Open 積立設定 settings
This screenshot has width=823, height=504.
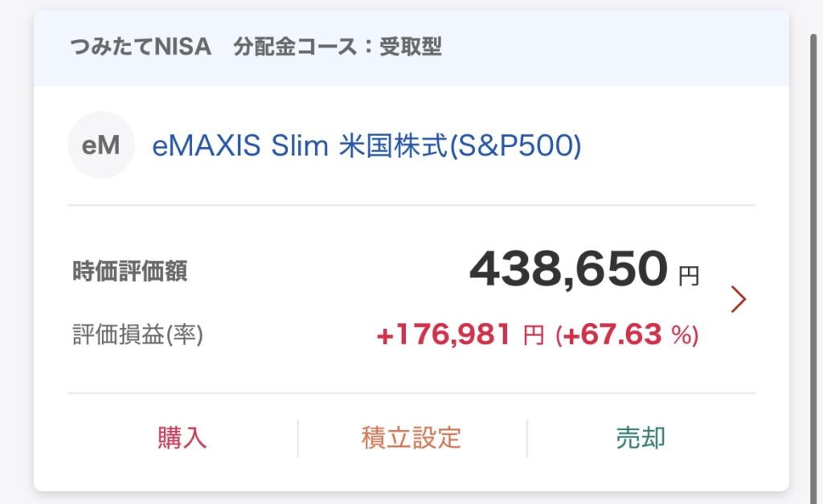point(411,438)
